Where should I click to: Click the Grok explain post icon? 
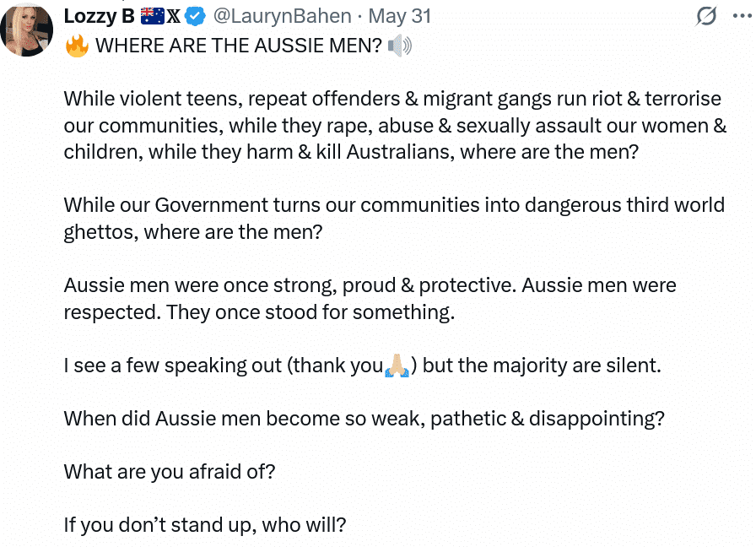click(x=706, y=16)
